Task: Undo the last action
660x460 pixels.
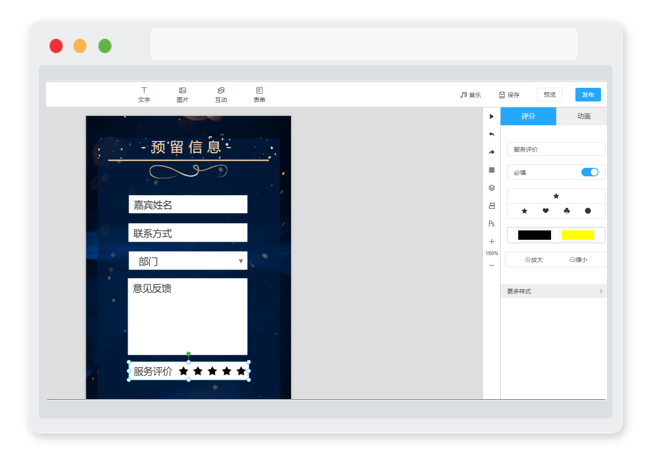Action: tap(491, 134)
